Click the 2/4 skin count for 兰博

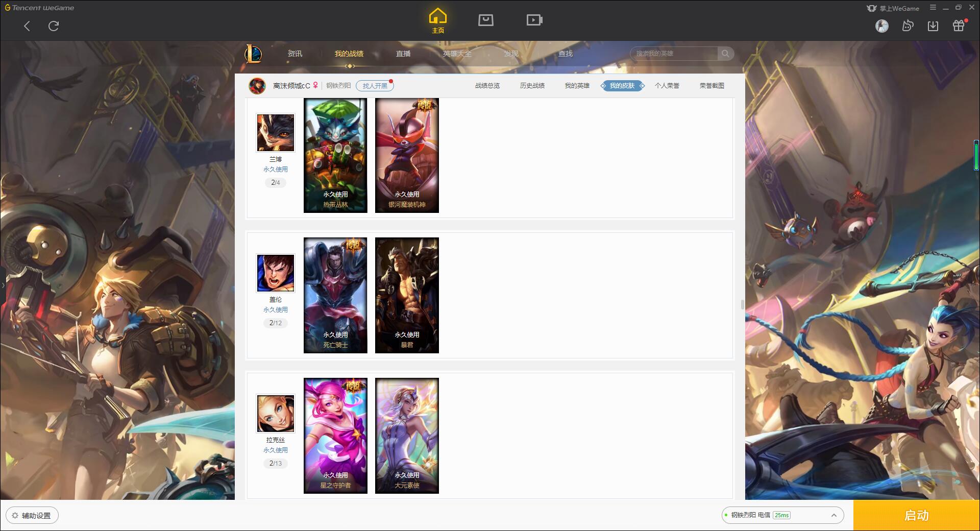click(276, 182)
